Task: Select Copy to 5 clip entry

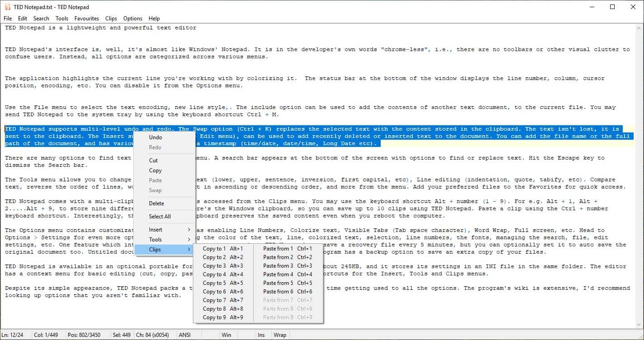Action: point(224,283)
